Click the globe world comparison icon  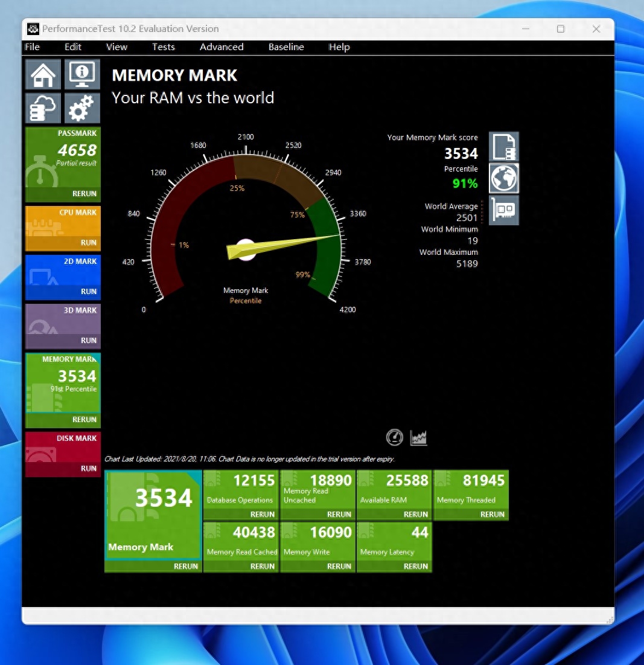(504, 178)
